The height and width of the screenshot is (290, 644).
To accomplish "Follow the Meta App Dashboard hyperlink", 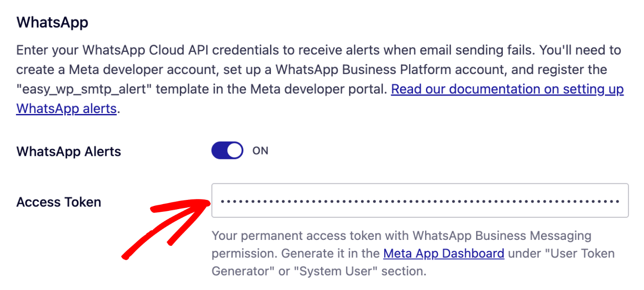I will [x=443, y=253].
